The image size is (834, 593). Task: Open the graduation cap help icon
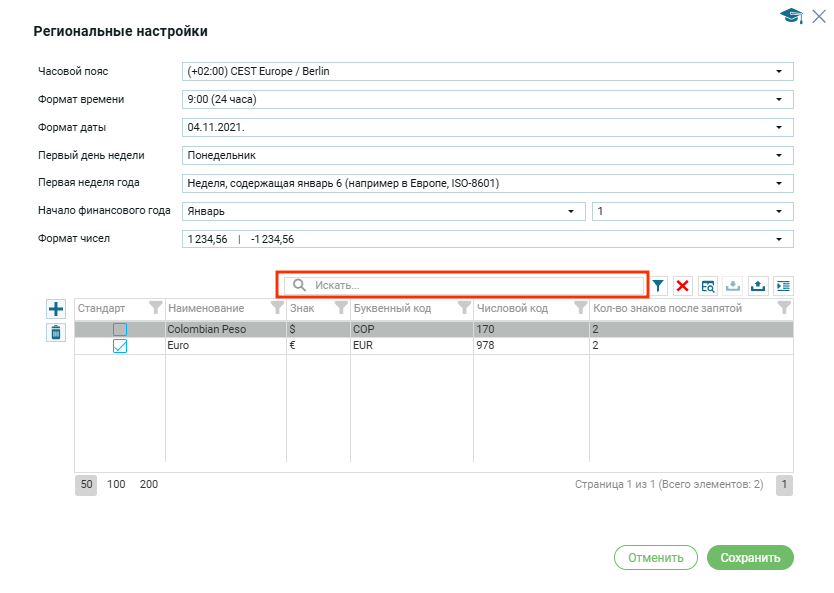791,16
